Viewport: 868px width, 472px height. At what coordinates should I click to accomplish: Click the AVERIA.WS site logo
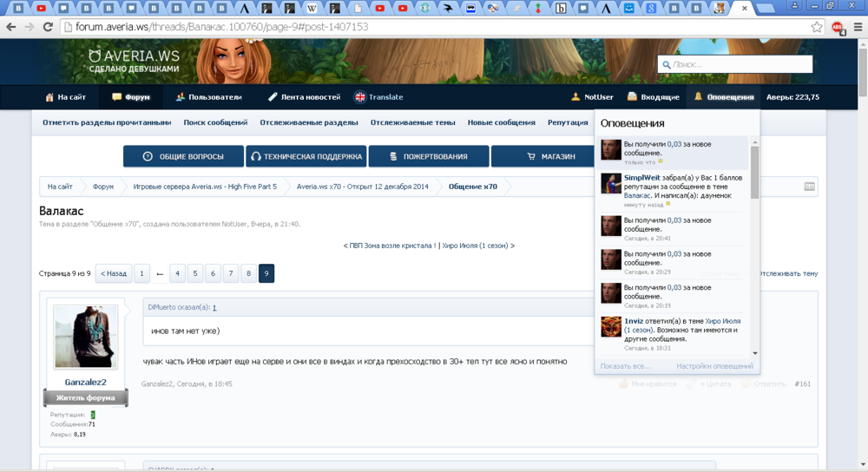point(134,61)
